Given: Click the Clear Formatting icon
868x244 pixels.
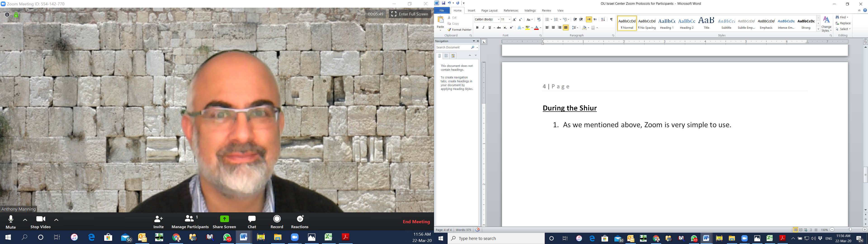Looking at the screenshot, I should (539, 20).
